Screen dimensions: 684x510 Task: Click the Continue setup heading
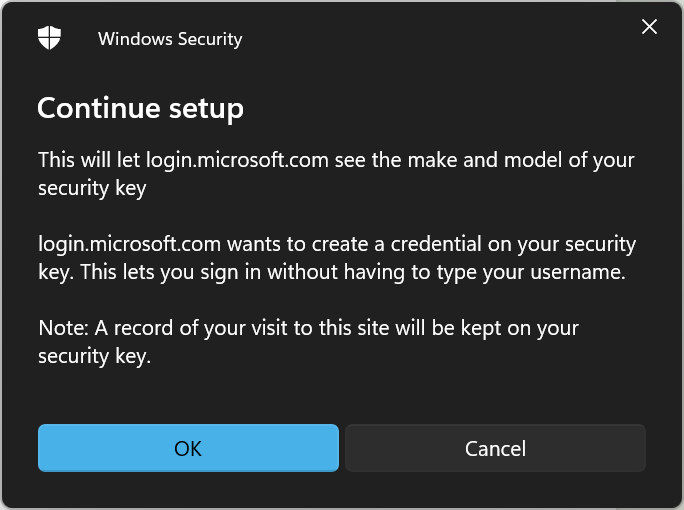pos(140,109)
